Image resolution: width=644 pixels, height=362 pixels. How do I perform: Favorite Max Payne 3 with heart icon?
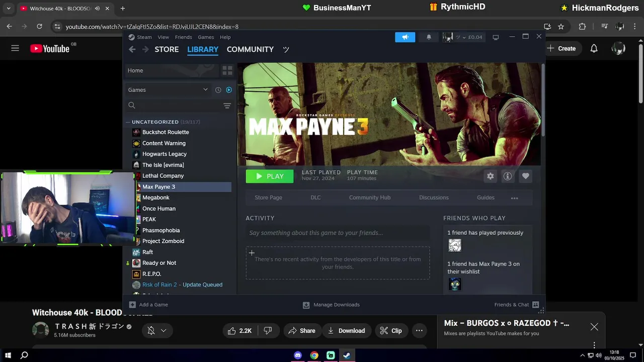click(x=525, y=176)
